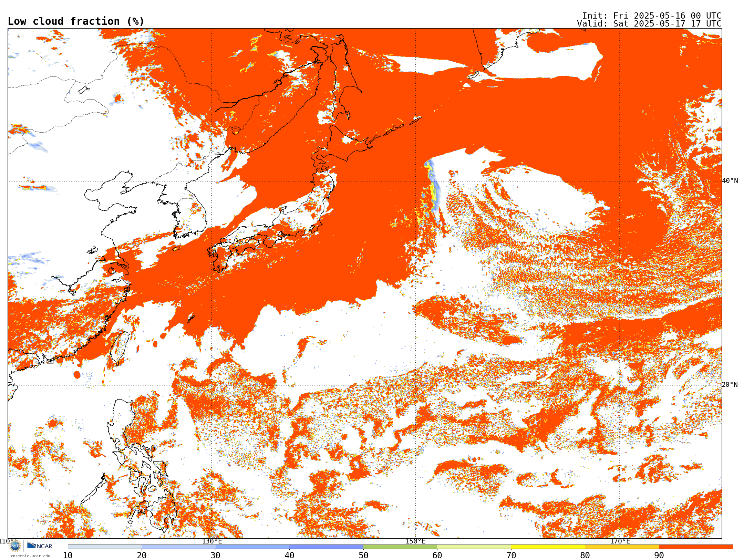Pick the 60-70 pale yellow-green colorbar segment
This screenshot has height=560, width=744.
474,547
